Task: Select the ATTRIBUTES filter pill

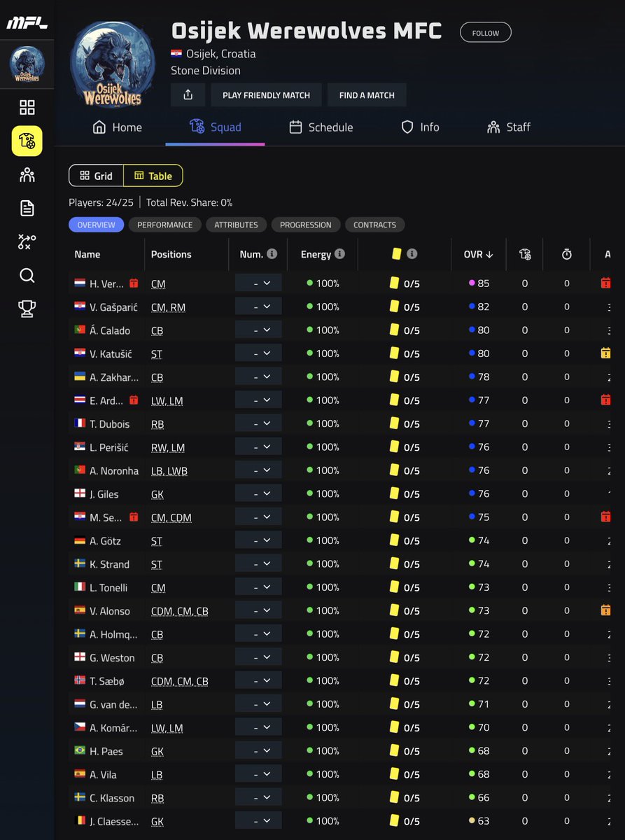Action: pos(237,225)
